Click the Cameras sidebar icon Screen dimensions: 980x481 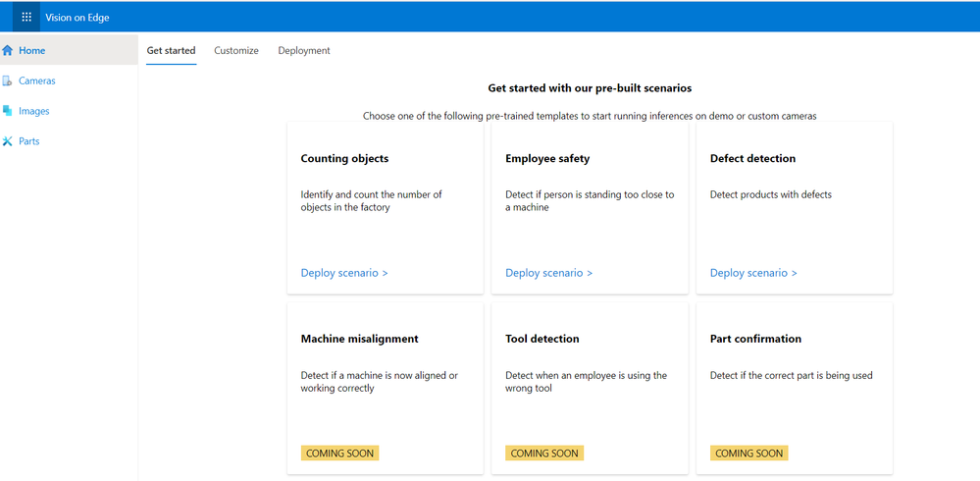8,81
